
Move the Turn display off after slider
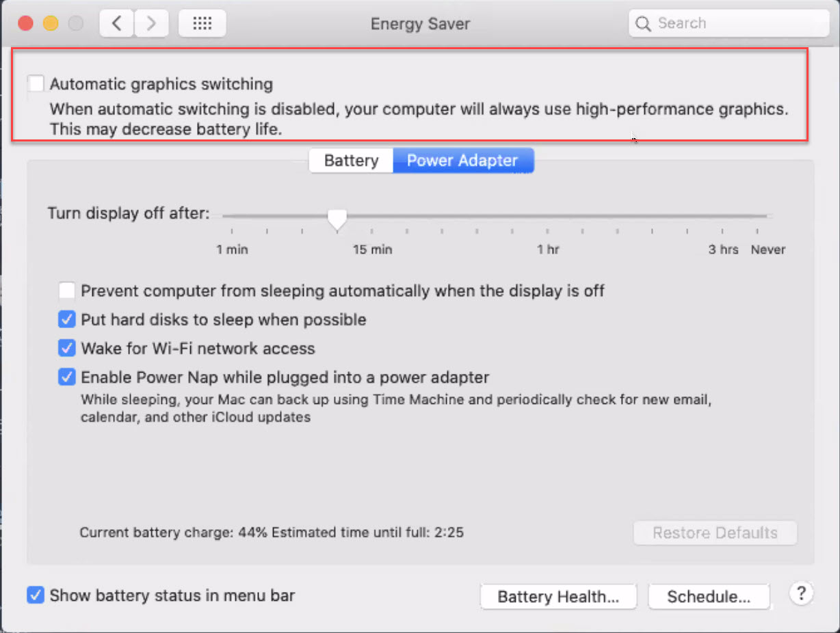337,216
